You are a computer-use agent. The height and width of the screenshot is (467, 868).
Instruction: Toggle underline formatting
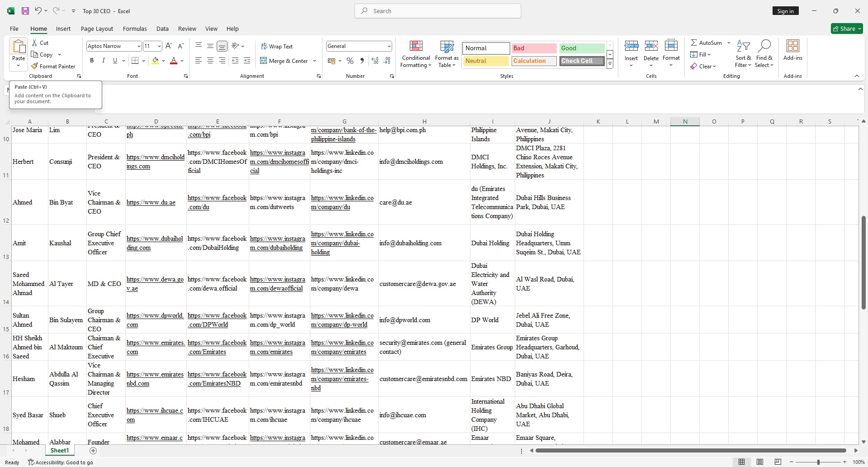pos(115,61)
